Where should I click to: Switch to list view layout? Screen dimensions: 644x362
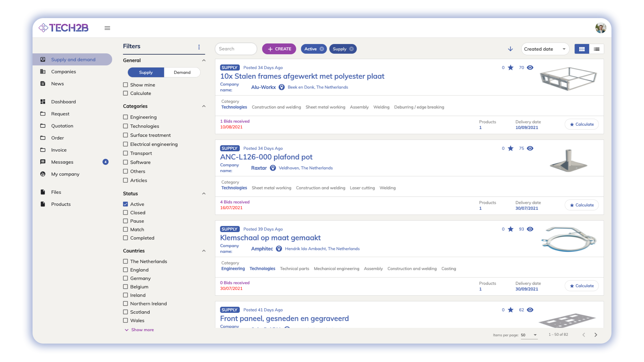(596, 49)
